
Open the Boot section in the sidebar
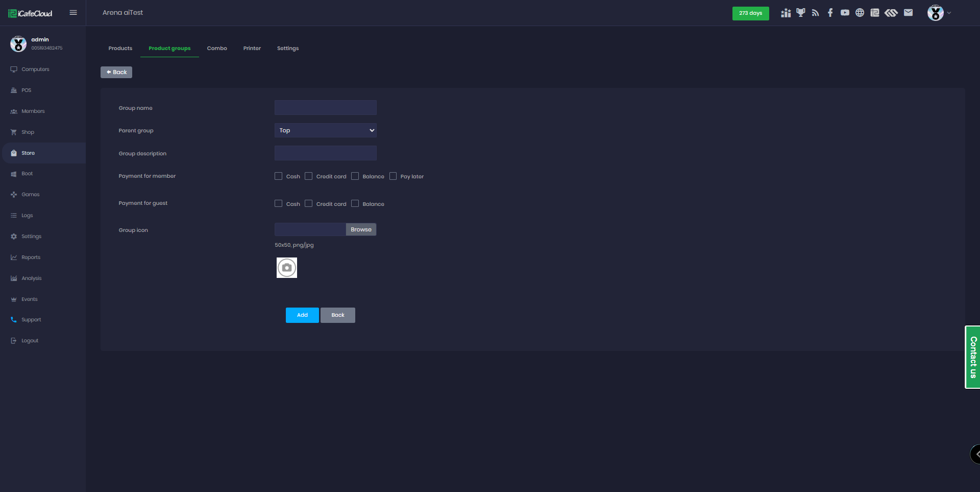[28, 173]
